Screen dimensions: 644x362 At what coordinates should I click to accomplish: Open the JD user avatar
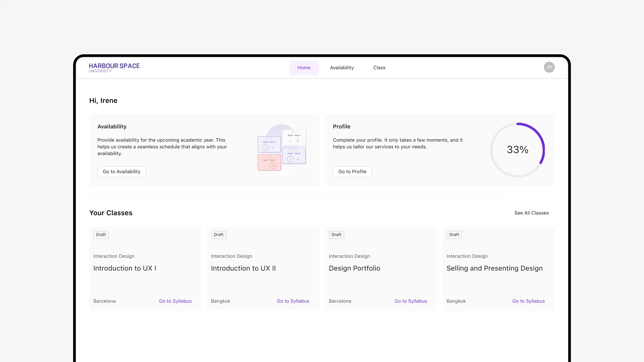(549, 67)
